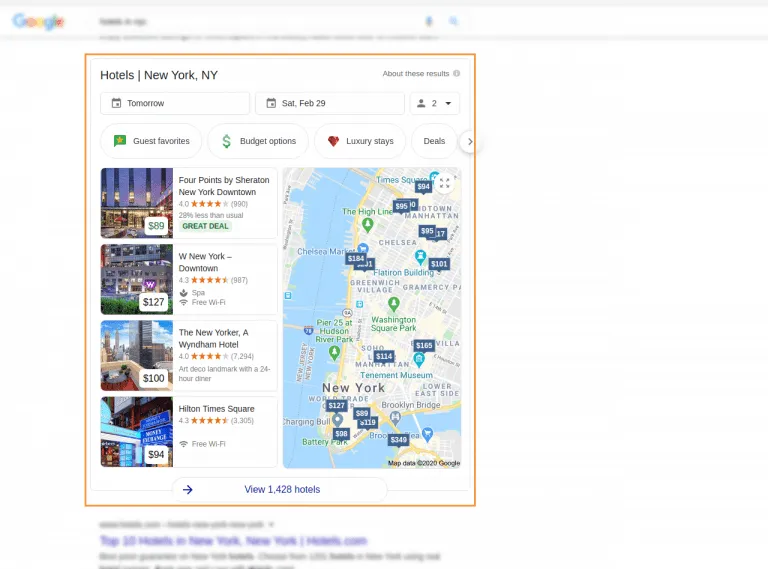Screen dimensions: 768x569
Task: Click the Flatiron Building teal pin
Action: tap(420, 257)
